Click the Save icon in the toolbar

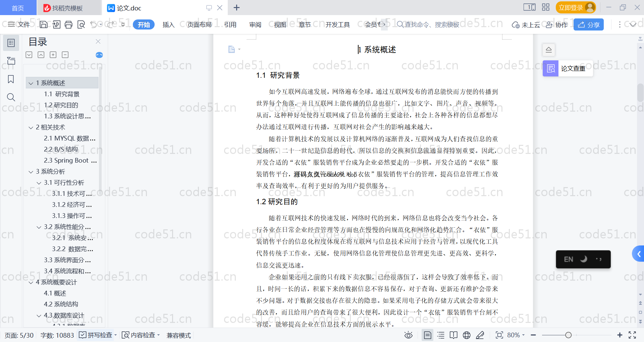pos(44,24)
